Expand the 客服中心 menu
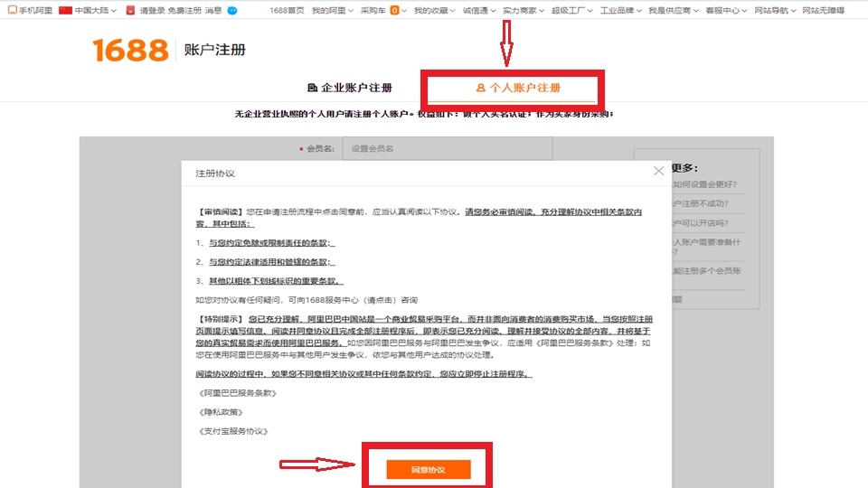The width and height of the screenshot is (868, 488). tap(726, 10)
